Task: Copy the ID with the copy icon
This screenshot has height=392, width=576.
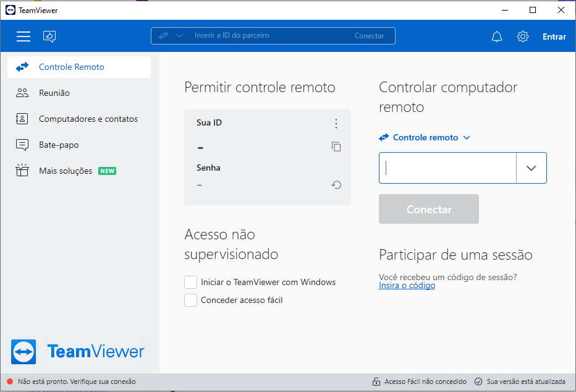Action: point(336,147)
